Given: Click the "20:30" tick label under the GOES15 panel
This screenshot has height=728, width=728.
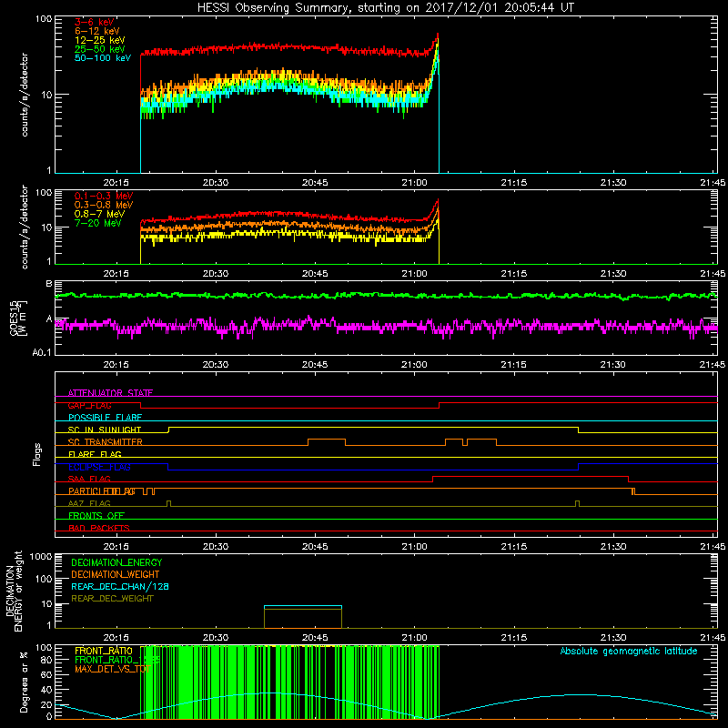Looking at the screenshot, I should [x=216, y=365].
